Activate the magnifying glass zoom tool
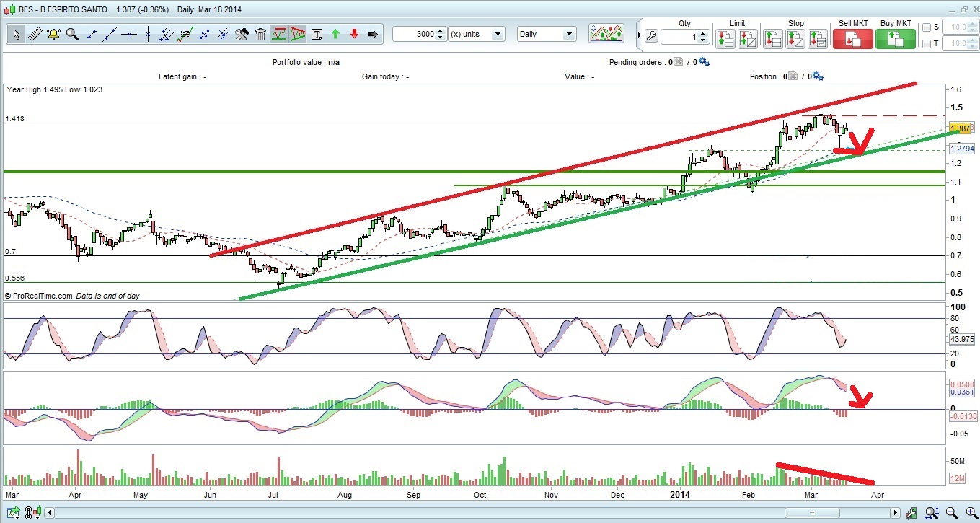Viewport: 980px width, 523px height. point(72,34)
